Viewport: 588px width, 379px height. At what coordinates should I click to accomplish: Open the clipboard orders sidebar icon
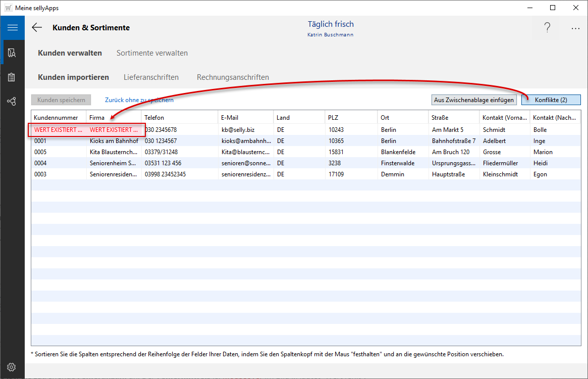(x=12, y=77)
